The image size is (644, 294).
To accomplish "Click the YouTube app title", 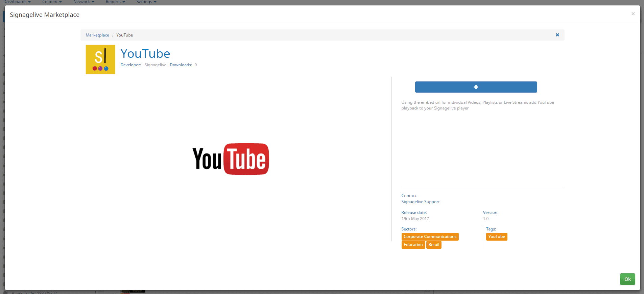I will click(145, 53).
